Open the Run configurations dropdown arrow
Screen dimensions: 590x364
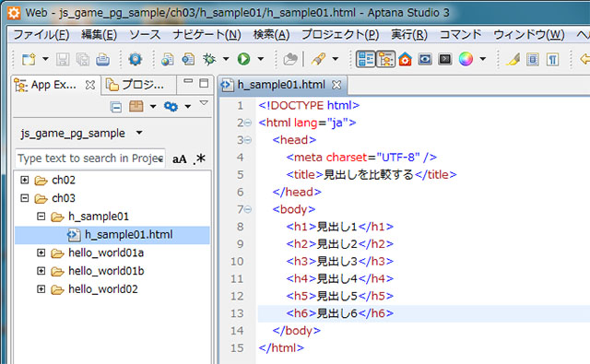point(260,59)
